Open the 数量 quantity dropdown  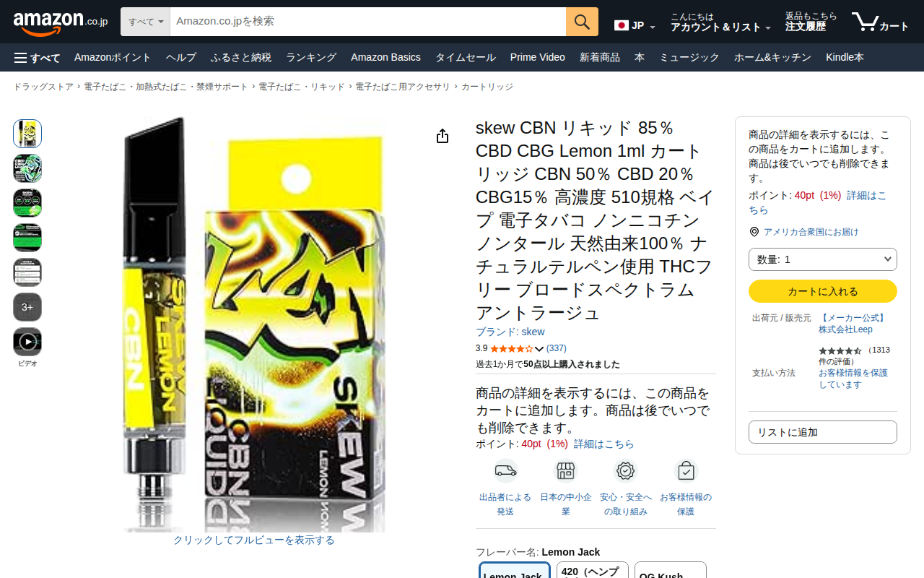click(823, 259)
